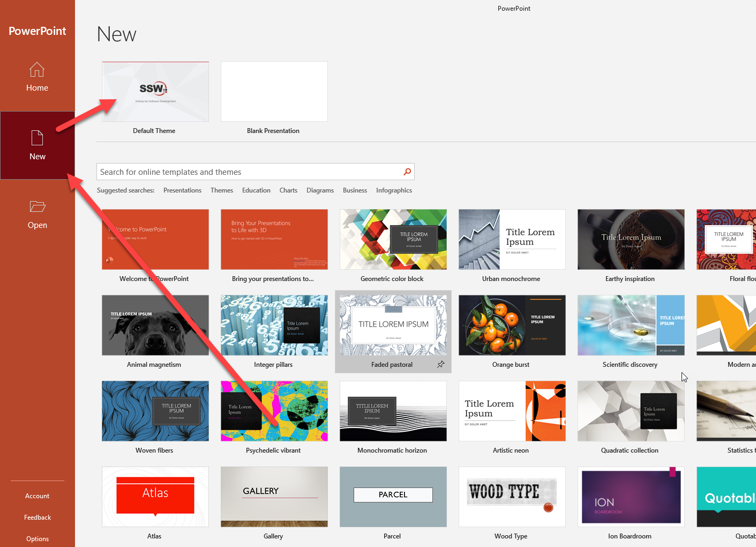The image size is (756, 547).
Task: Open the Account page
Action: click(x=37, y=496)
